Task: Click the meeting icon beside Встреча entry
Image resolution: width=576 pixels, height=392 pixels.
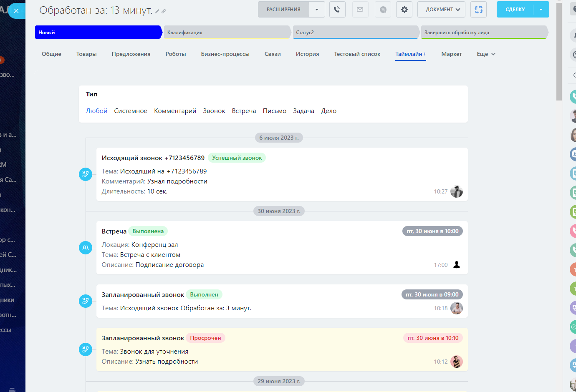Action: [x=86, y=248]
